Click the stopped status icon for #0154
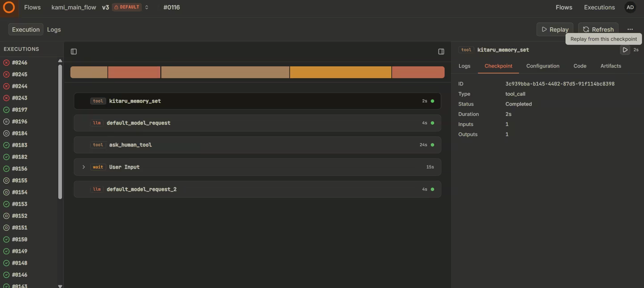 pos(6,192)
